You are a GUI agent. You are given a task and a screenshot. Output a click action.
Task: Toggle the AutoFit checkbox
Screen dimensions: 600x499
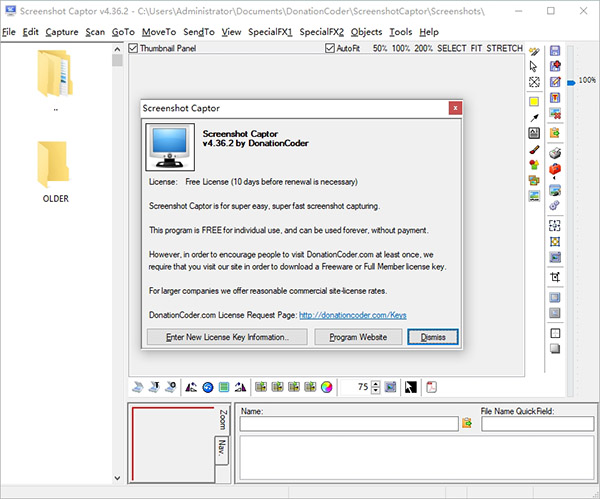(329, 48)
